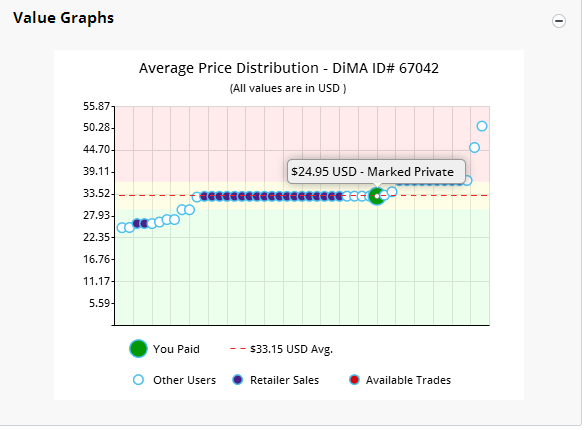Click the $24.95 USD Marked Private tooltip
The height and width of the screenshot is (430, 586).
pyautogui.click(x=376, y=171)
